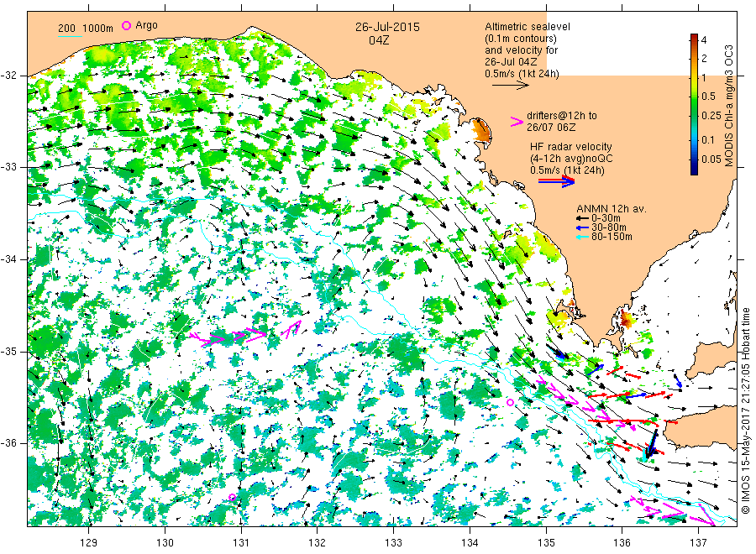The width and height of the screenshot is (756, 554).
Task: Click the longitude axis label 135
Action: [x=546, y=543]
